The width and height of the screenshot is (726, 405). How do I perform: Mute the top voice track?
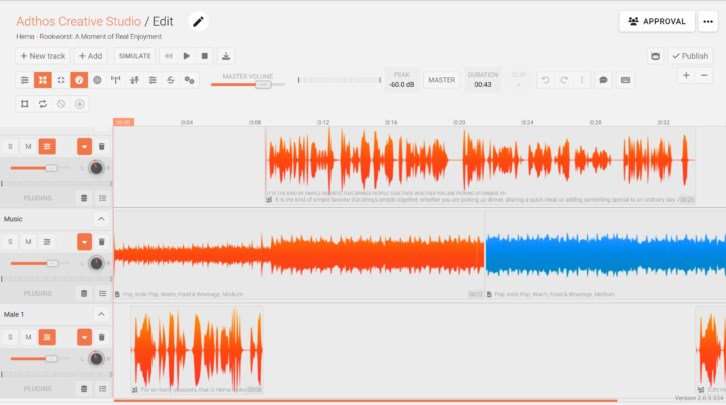[28, 147]
